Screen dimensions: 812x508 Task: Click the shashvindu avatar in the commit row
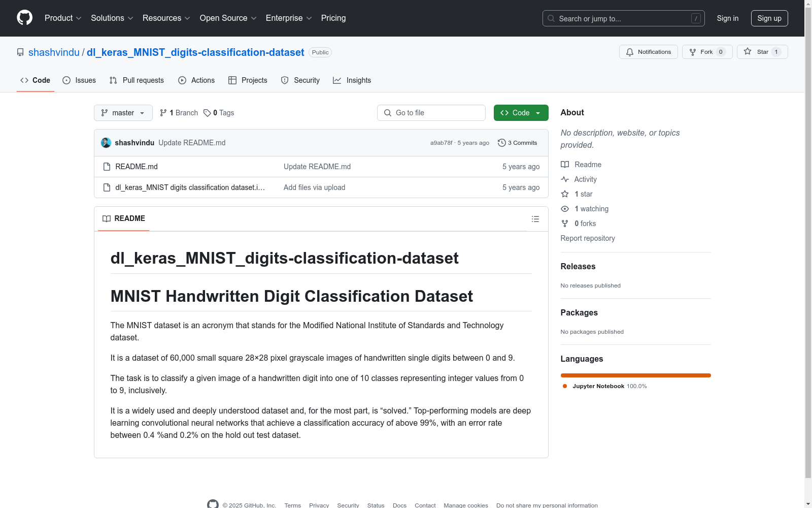click(x=106, y=143)
